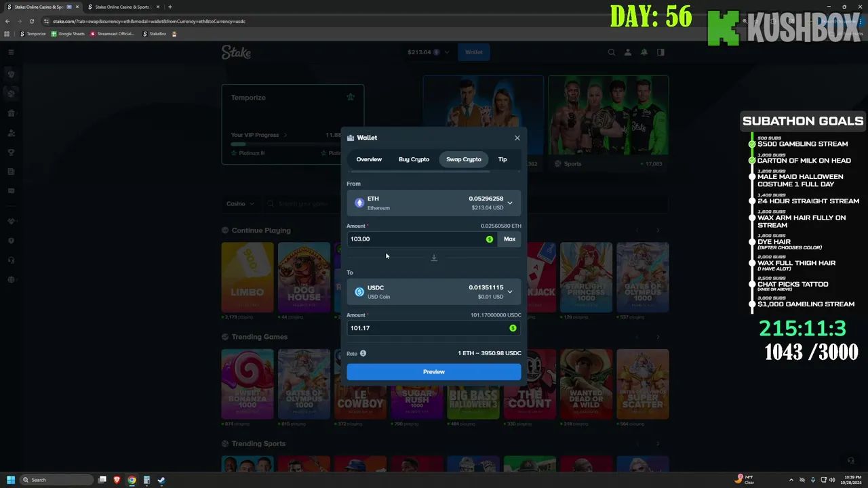The height and width of the screenshot is (488, 868).
Task: Open the Streameast Official bookmark
Action: pyautogui.click(x=113, y=34)
